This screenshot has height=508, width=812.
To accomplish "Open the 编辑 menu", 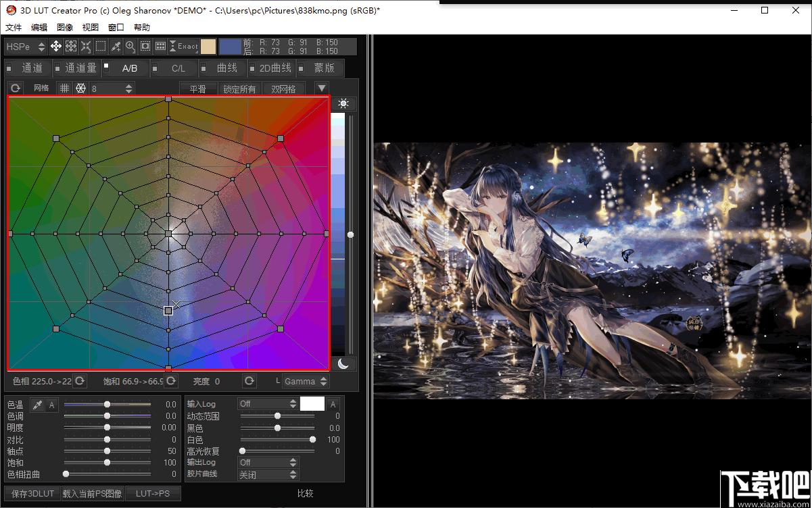I will (x=39, y=28).
